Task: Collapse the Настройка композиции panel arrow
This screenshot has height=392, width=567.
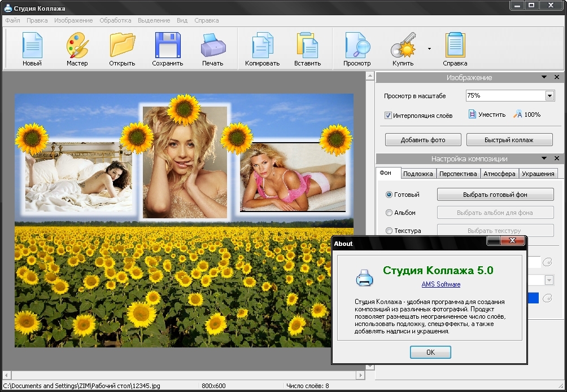Action: (x=544, y=159)
